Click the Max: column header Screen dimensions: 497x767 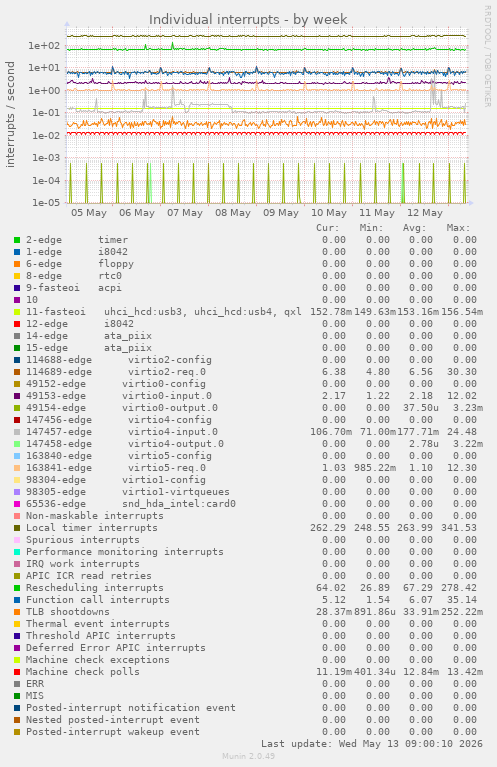pyautogui.click(x=458, y=228)
